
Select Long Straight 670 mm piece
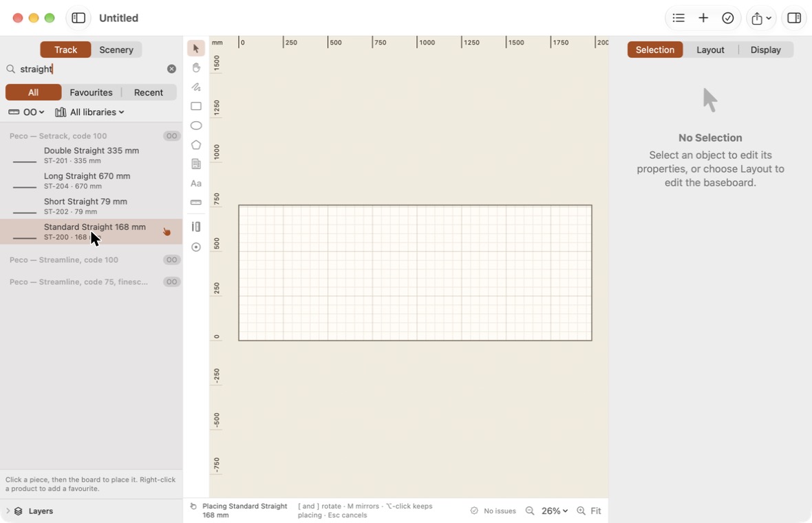[91, 181]
